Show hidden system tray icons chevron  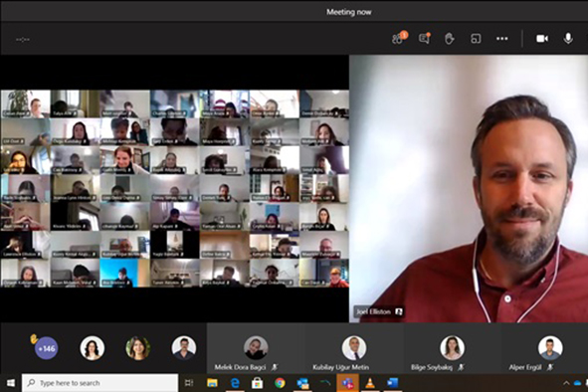coord(566,383)
